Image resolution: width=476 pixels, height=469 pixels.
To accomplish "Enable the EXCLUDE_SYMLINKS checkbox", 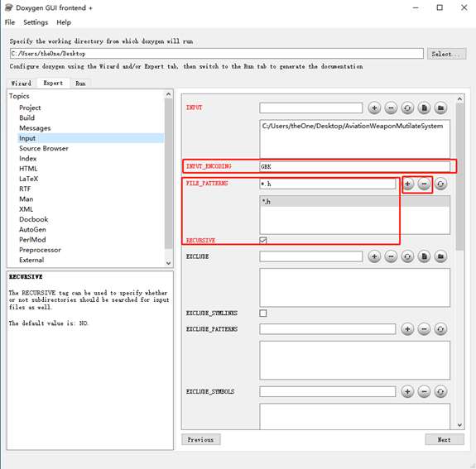I will tap(263, 313).
